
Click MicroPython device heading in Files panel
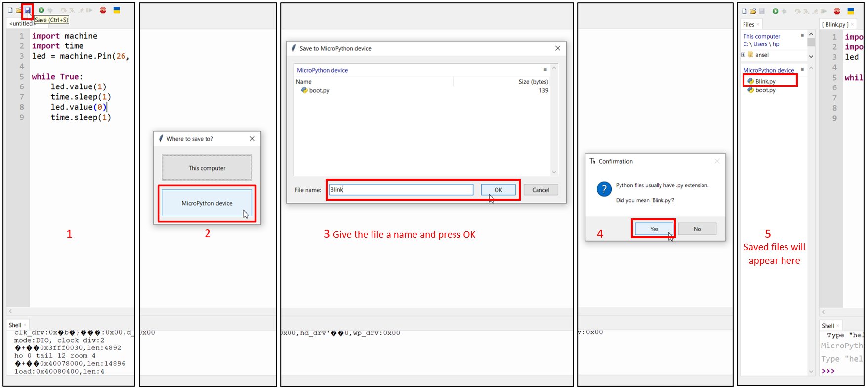[769, 70]
